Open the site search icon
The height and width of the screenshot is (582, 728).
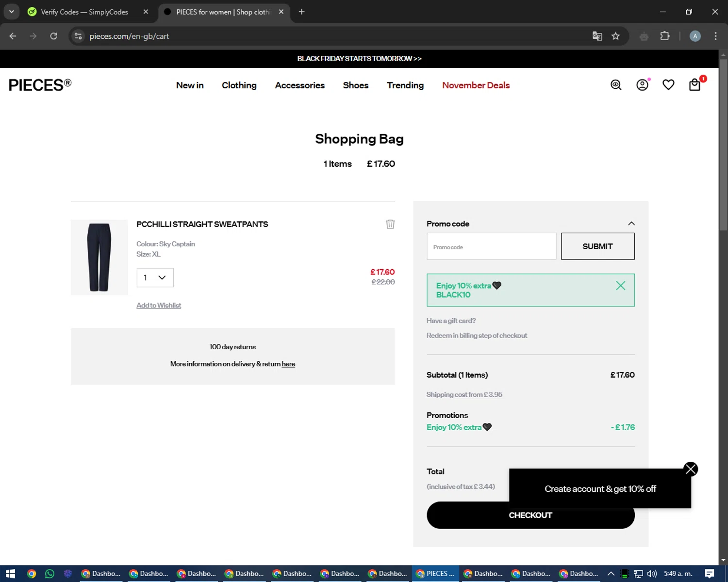pos(616,85)
